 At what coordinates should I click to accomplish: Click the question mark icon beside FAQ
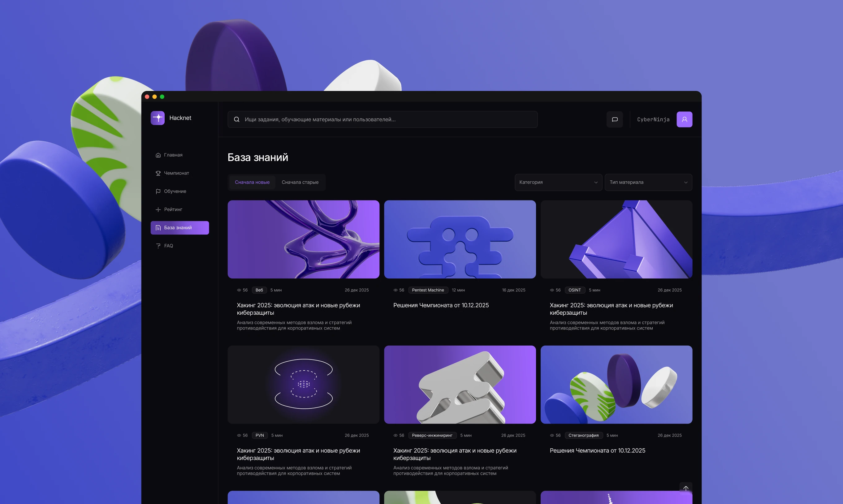click(158, 246)
